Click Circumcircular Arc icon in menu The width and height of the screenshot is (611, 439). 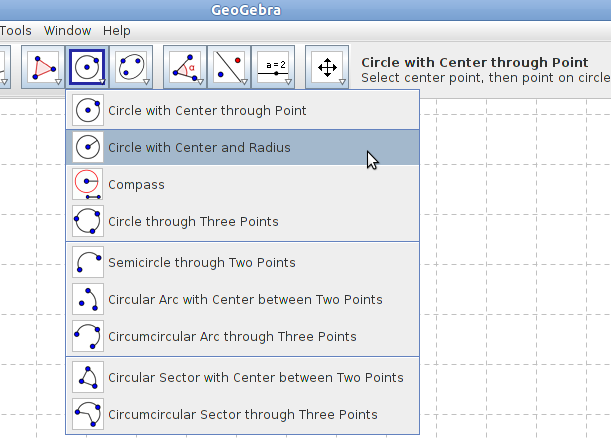(x=88, y=336)
